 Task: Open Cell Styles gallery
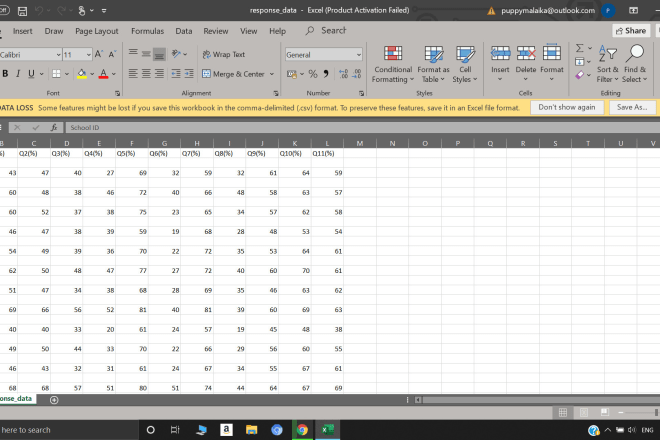coord(465,64)
